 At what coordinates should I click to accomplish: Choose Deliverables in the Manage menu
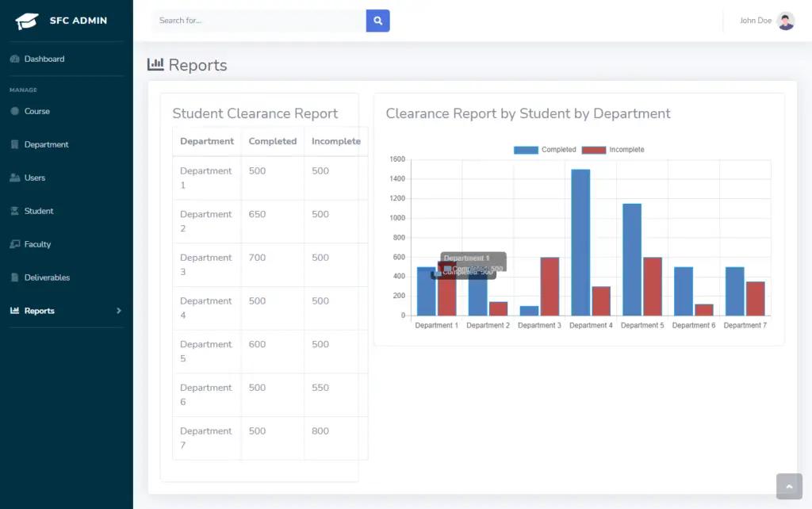pos(52,277)
